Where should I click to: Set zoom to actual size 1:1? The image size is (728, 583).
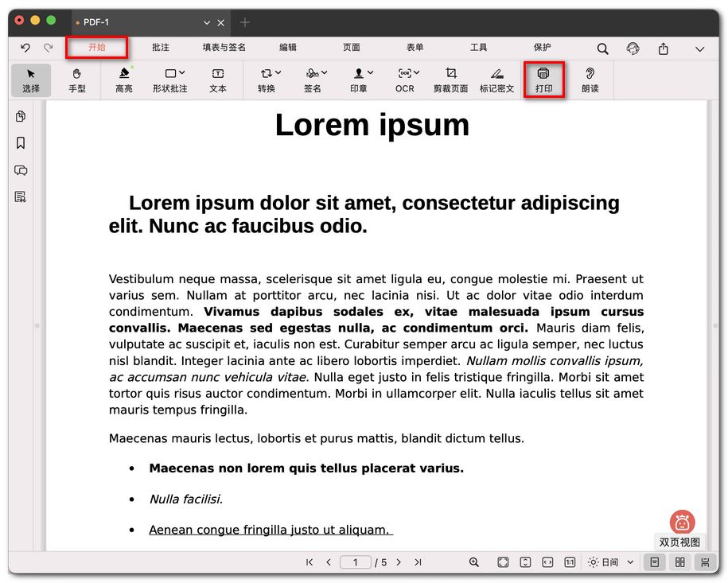[x=570, y=562]
